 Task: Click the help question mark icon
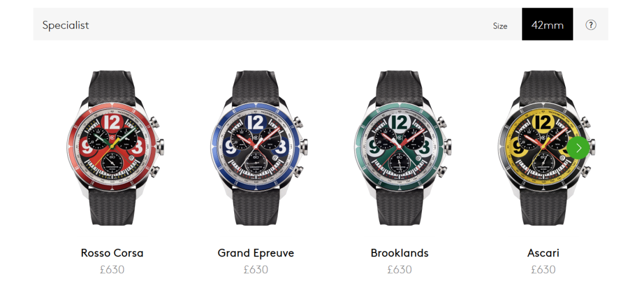point(591,25)
